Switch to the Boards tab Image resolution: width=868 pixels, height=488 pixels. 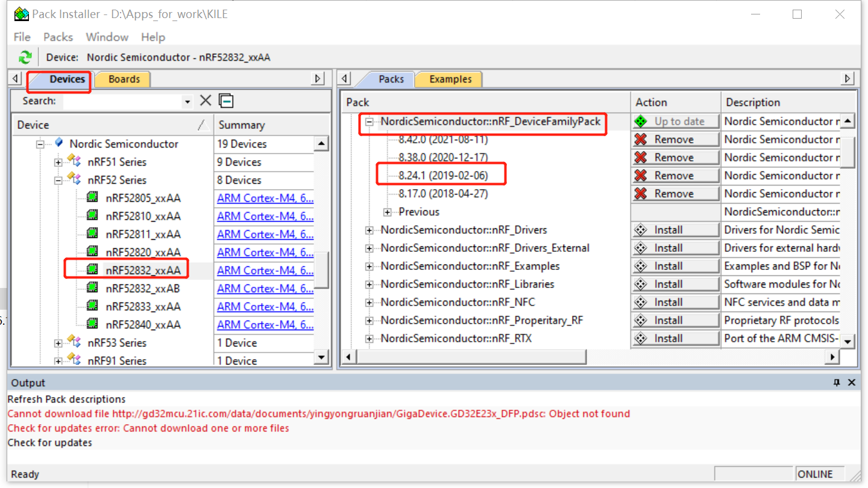124,79
